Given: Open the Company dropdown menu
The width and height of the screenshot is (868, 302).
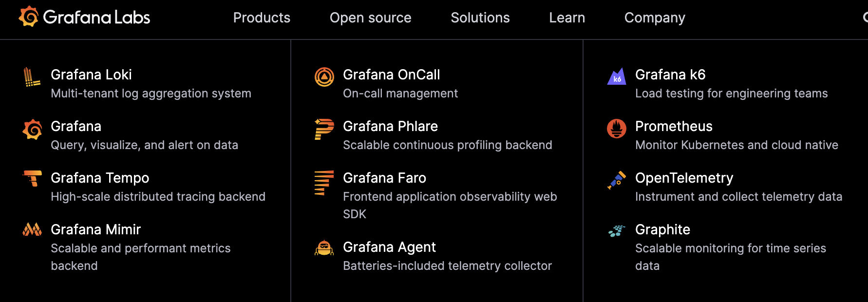Looking at the screenshot, I should (x=655, y=18).
